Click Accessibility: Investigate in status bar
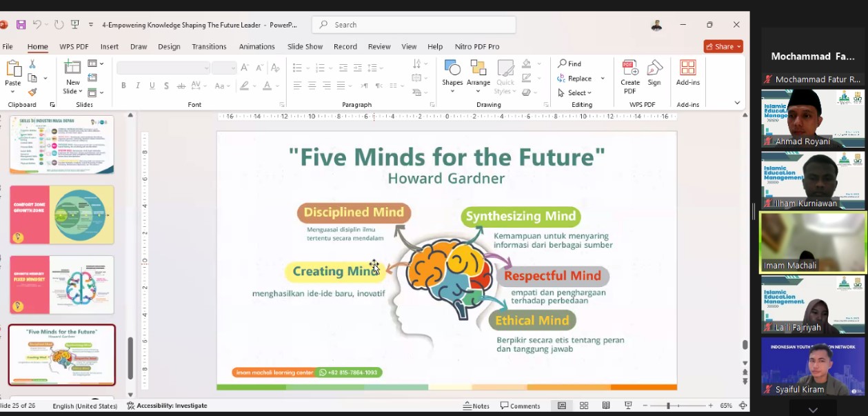 tap(167, 406)
